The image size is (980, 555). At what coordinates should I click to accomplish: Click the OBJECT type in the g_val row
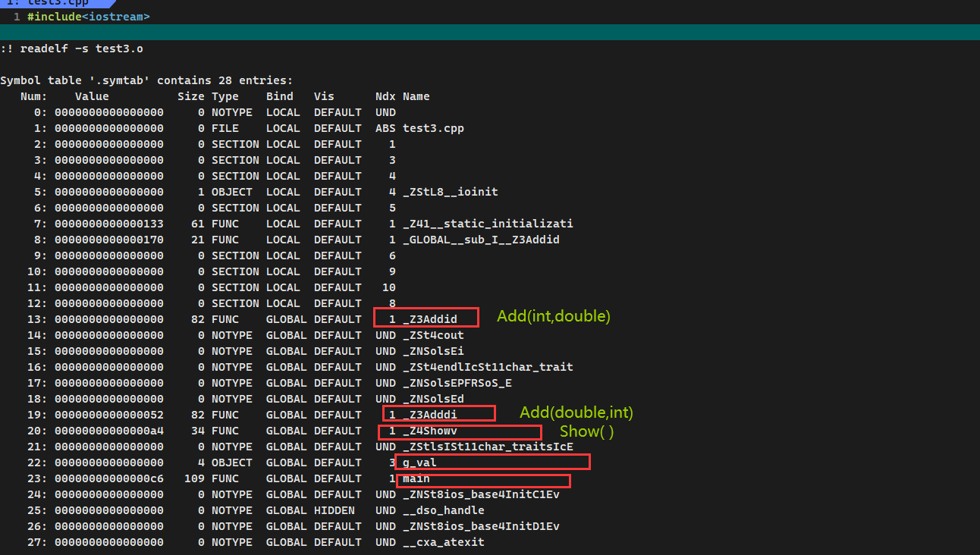coord(232,462)
